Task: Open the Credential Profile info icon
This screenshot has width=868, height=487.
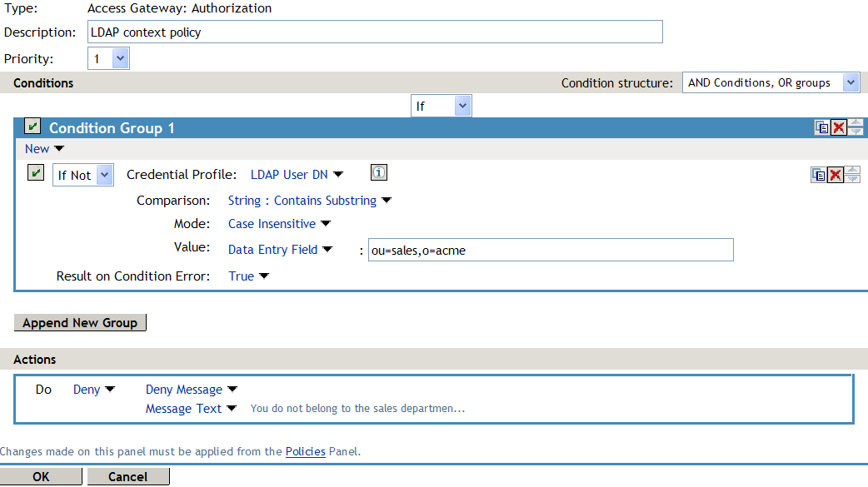Action: (x=378, y=172)
